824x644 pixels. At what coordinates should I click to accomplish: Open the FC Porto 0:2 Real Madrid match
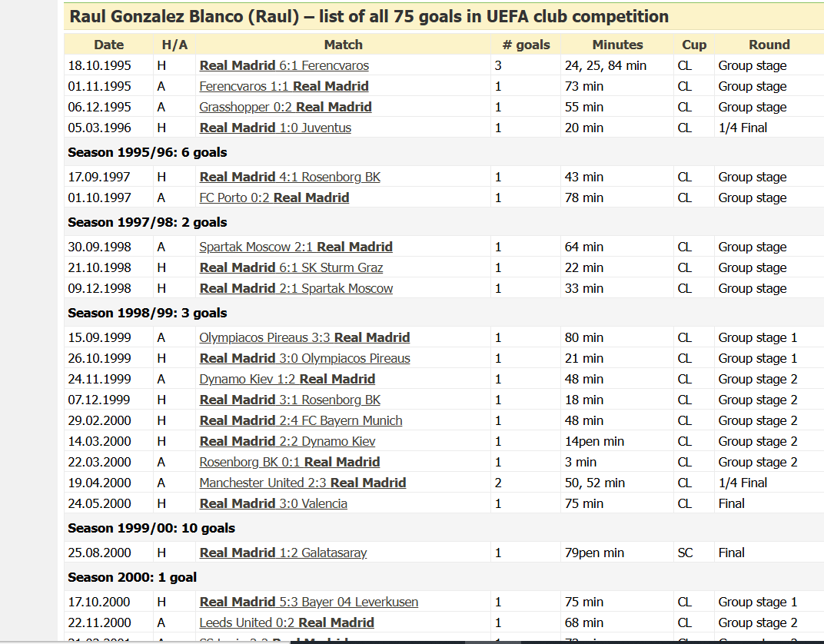pos(274,198)
